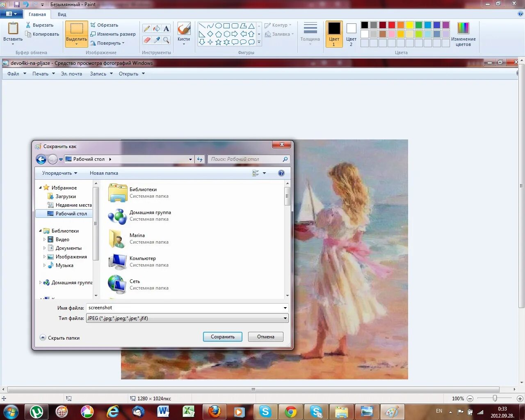Image resolution: width=525 pixels, height=420 pixels.
Task: Select the Text tool
Action: pyautogui.click(x=166, y=28)
